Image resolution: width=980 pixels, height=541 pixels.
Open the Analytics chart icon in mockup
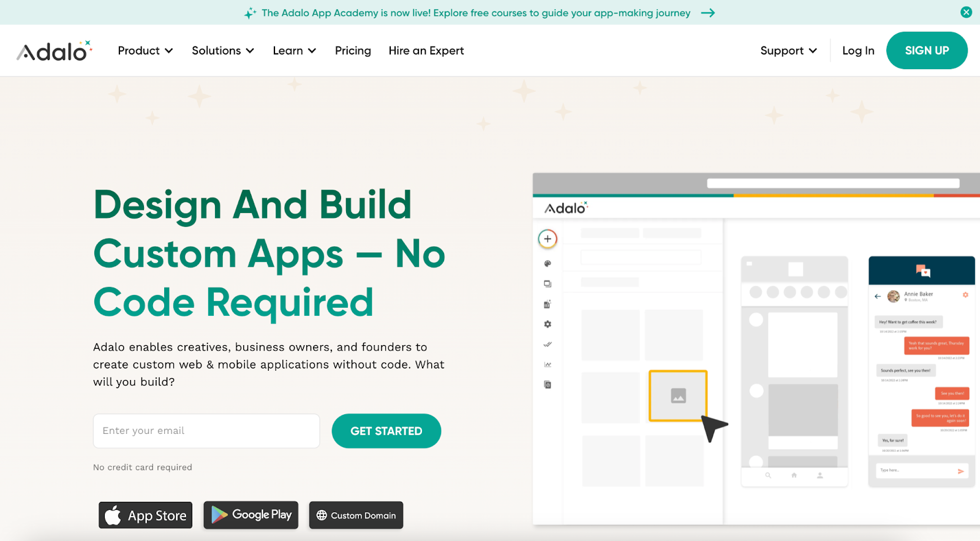tap(548, 365)
